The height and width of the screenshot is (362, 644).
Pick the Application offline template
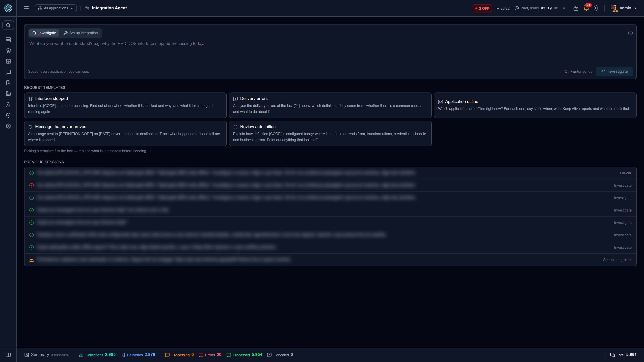click(x=535, y=105)
